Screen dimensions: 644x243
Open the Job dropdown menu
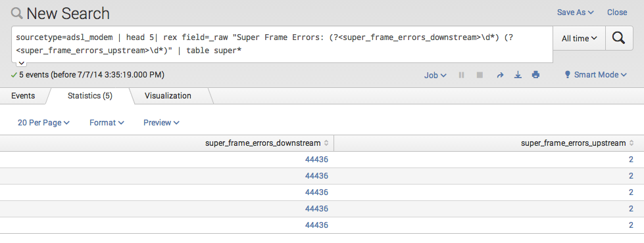point(435,75)
